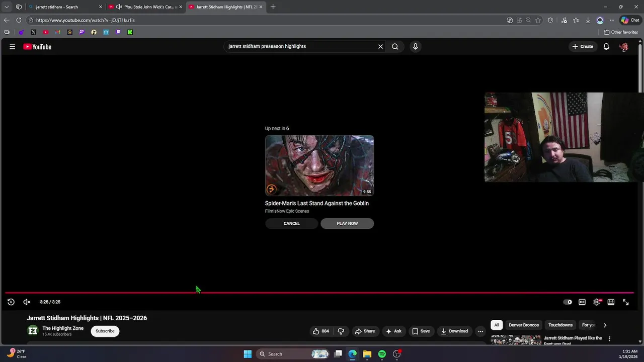Open The Highlight Zone channel avatar
Image resolution: width=644 pixels, height=362 pixels.
[33, 330]
